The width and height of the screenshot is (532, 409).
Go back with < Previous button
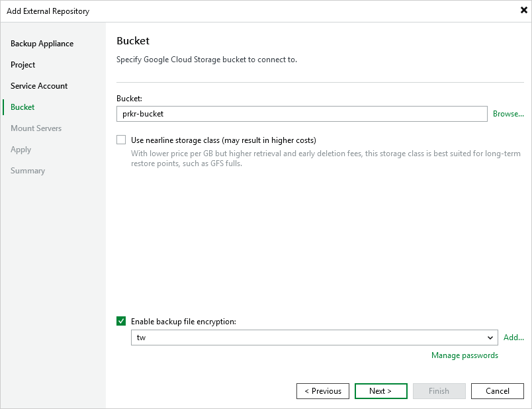pyautogui.click(x=323, y=391)
